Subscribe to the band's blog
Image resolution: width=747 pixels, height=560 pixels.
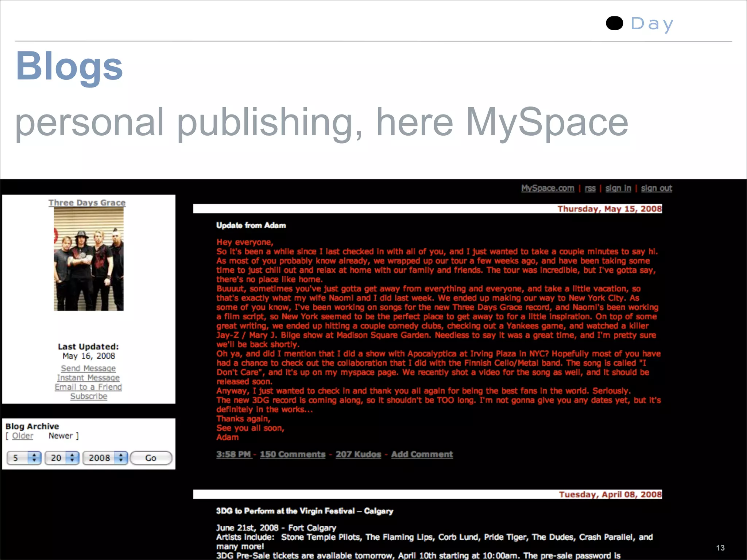tap(89, 396)
